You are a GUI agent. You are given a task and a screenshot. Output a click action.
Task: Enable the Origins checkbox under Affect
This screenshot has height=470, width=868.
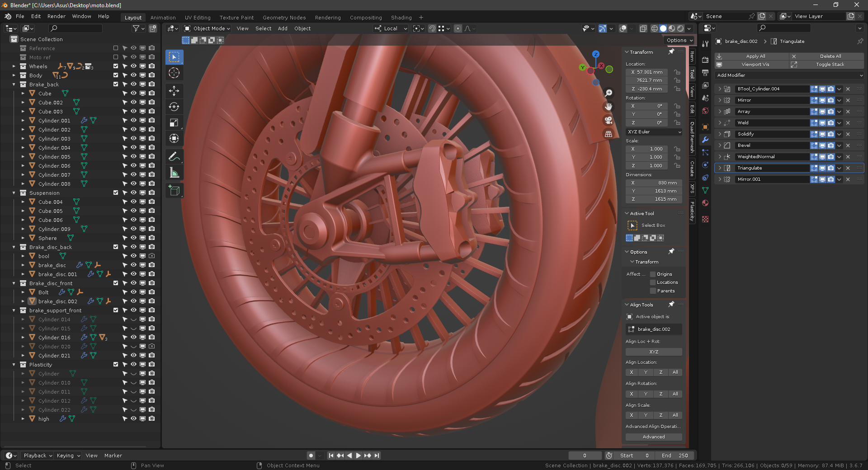click(653, 274)
